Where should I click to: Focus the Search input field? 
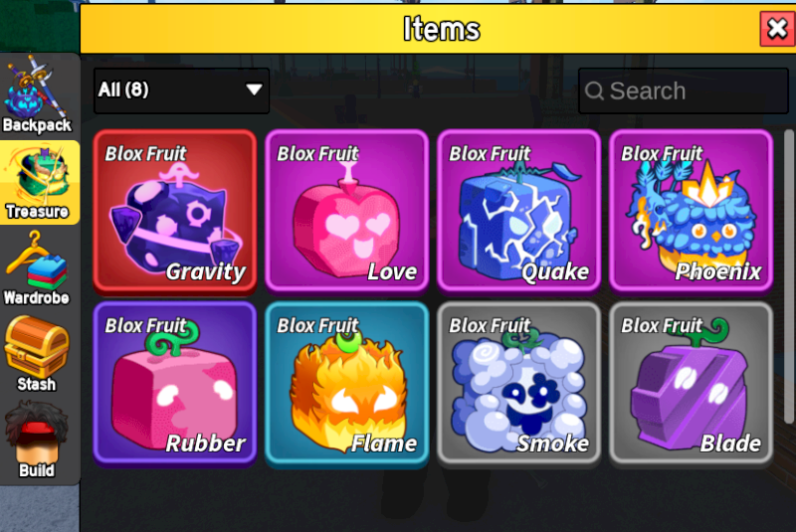coord(684,90)
